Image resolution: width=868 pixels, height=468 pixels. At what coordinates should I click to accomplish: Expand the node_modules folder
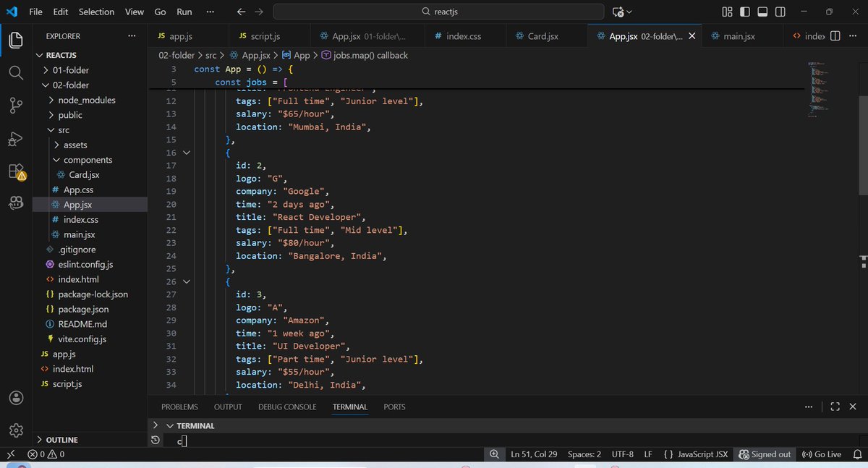52,100
